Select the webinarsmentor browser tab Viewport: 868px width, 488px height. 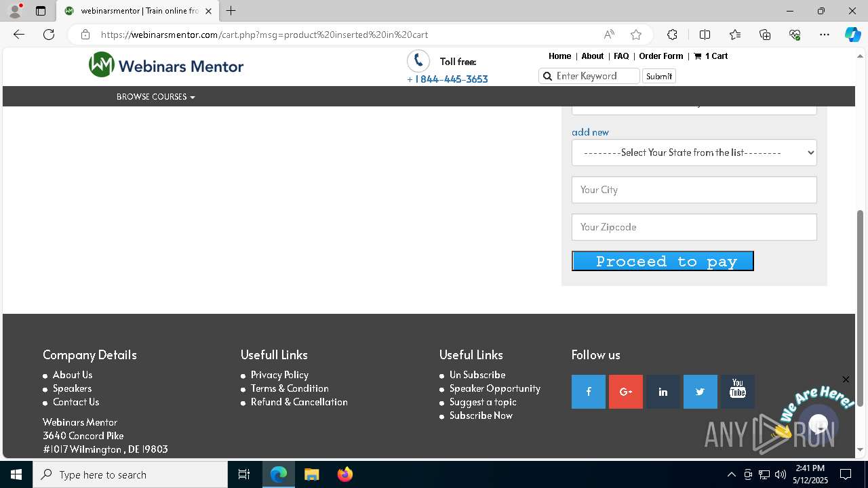[138, 11]
